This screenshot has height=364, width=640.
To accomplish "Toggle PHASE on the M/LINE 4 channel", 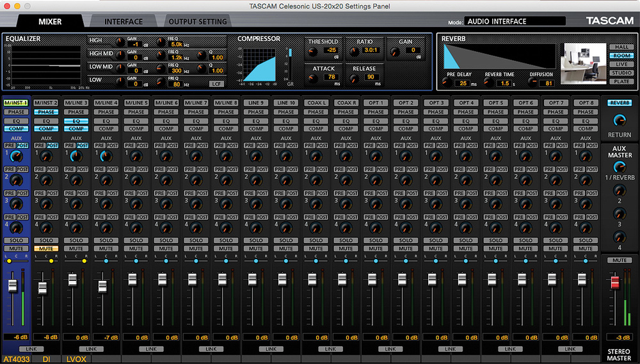I will (106, 112).
